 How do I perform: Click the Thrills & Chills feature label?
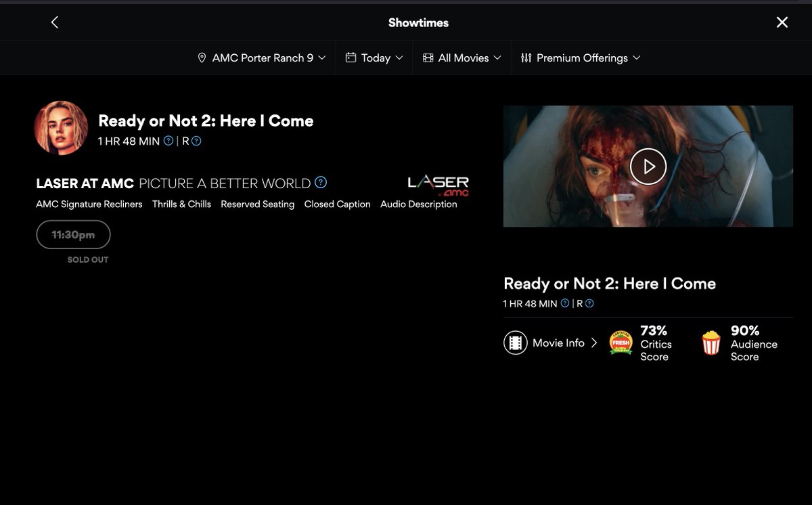click(x=181, y=204)
